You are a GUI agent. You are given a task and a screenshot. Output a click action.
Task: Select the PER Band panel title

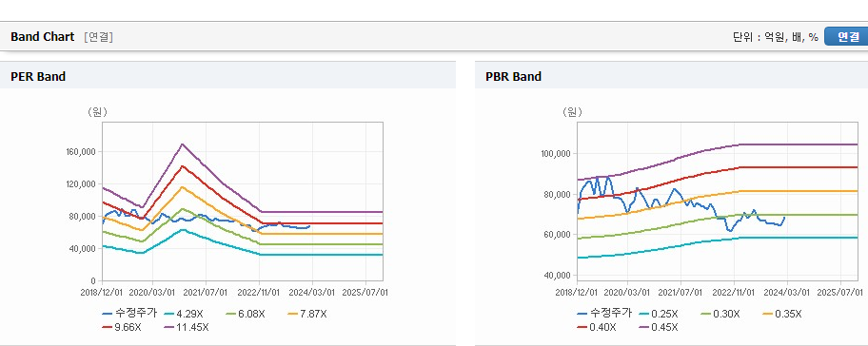(x=38, y=76)
